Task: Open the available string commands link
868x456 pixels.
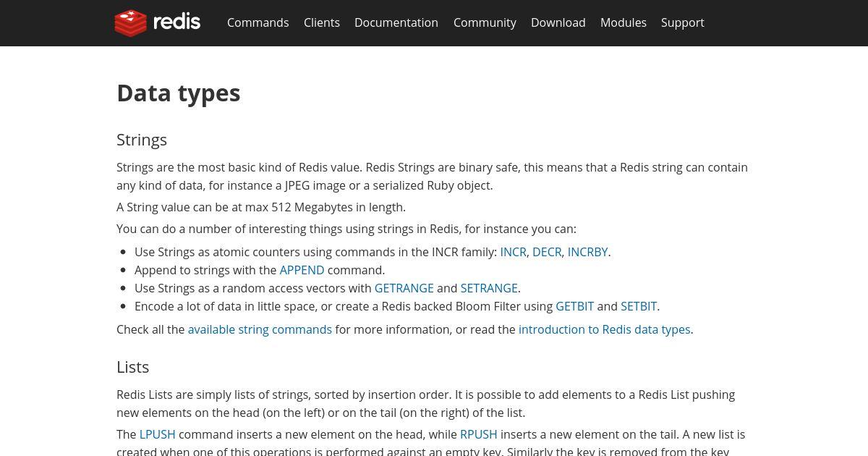Action: (260, 329)
